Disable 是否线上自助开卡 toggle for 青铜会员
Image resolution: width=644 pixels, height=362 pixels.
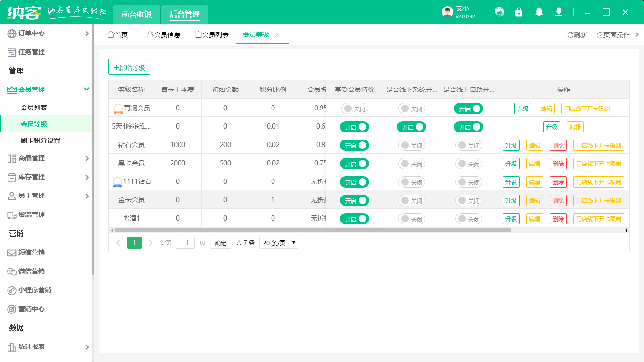[468, 109]
